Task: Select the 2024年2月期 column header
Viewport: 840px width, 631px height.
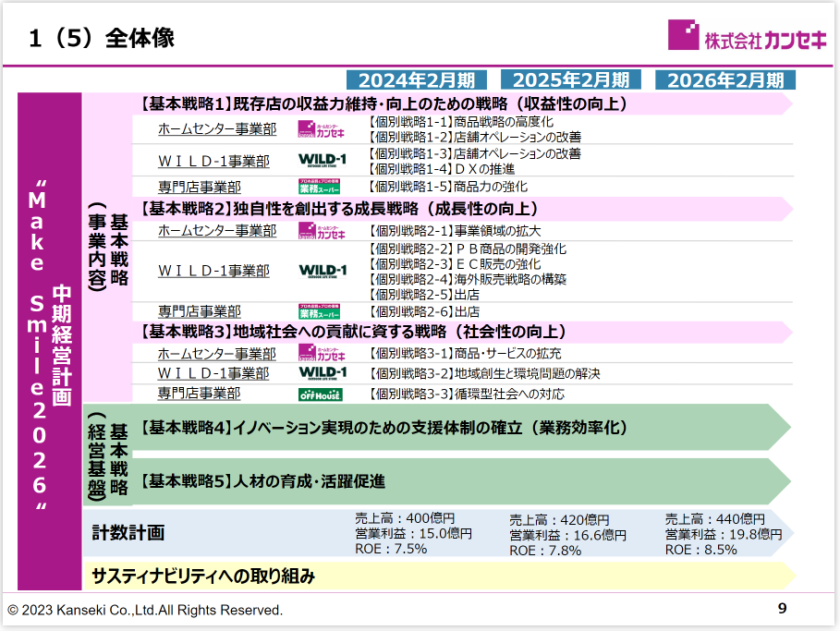Action: [417, 79]
